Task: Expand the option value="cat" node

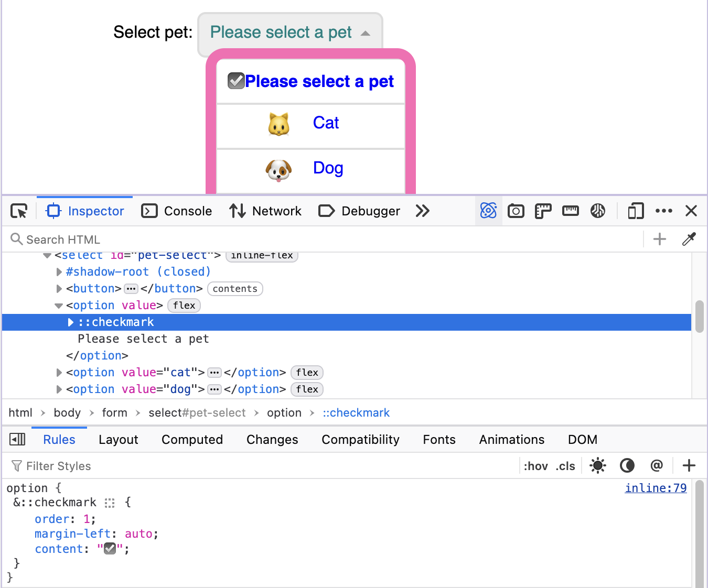Action: point(59,373)
